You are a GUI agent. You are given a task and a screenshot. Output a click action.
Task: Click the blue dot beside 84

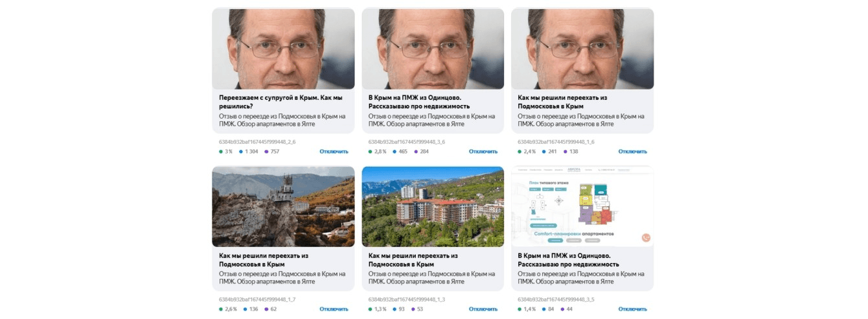tap(540, 309)
